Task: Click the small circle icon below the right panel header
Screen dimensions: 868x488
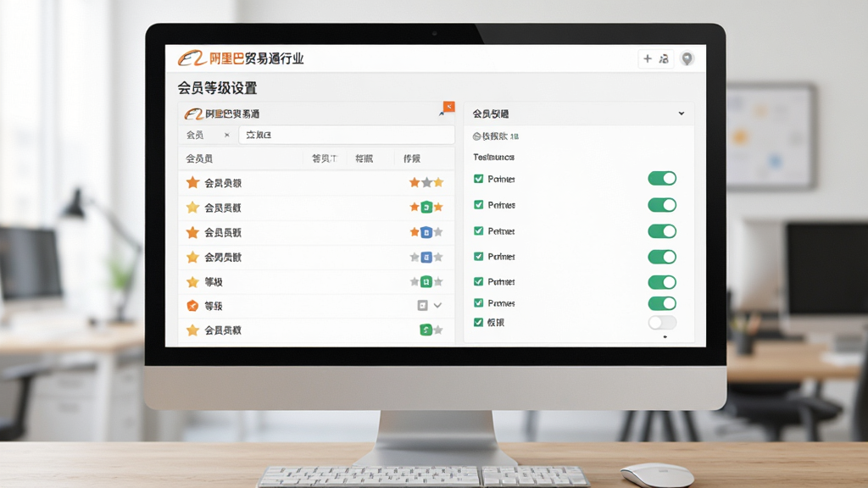Action: point(476,136)
